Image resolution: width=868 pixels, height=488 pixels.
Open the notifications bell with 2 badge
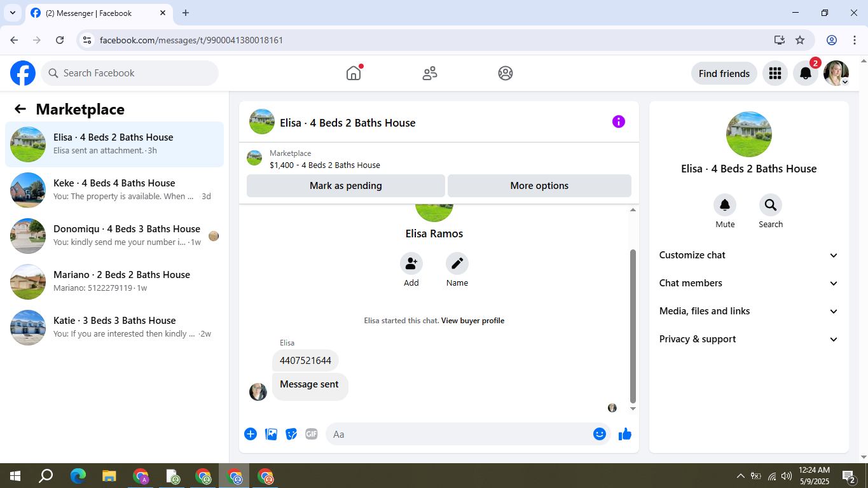coord(806,73)
